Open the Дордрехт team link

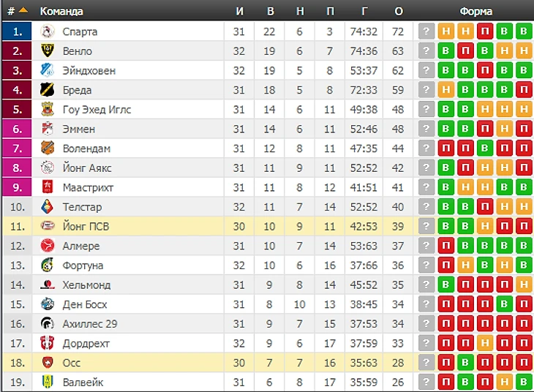(x=86, y=343)
